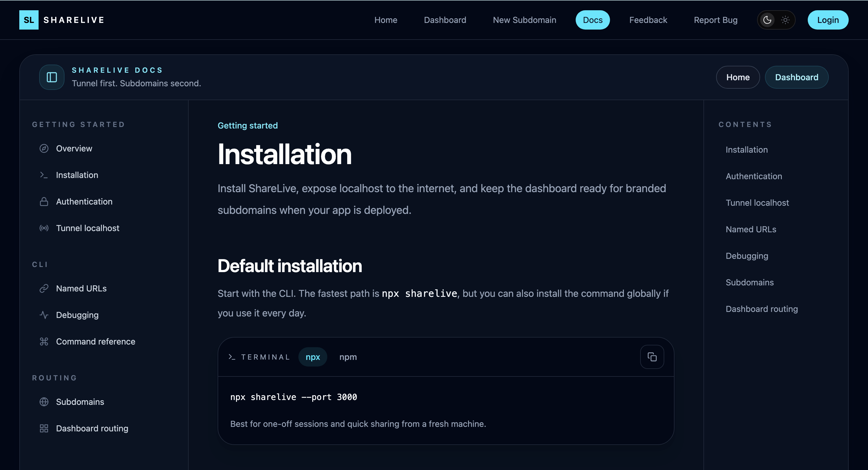Open Debugging in the docs sidebar
Screen dimensions: 868x470
pos(104,315)
